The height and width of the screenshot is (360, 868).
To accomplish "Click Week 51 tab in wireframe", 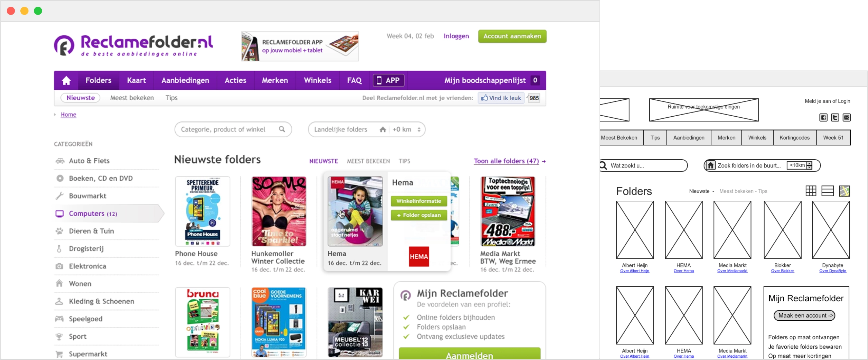I will [x=833, y=138].
